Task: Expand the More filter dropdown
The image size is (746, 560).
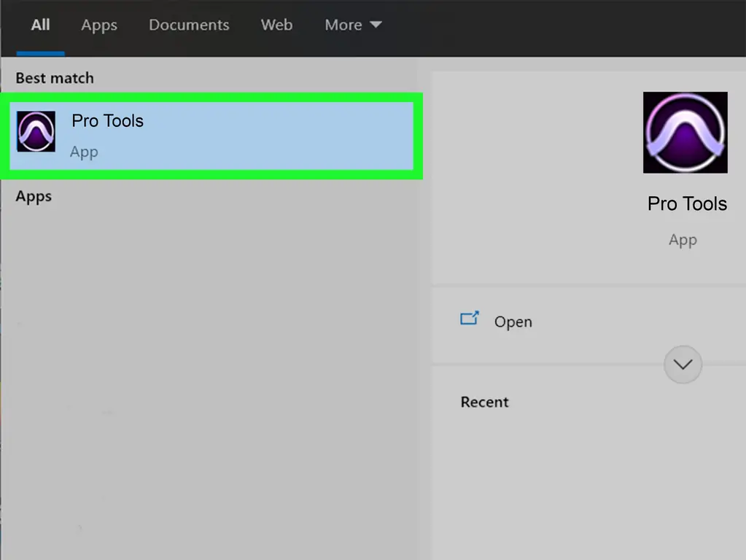Action: point(353,26)
